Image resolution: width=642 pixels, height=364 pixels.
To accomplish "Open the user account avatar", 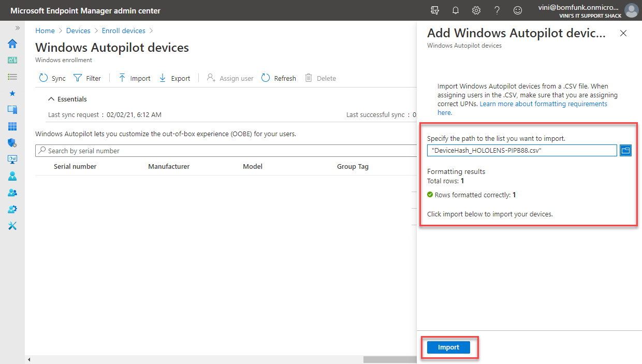I will [x=631, y=10].
